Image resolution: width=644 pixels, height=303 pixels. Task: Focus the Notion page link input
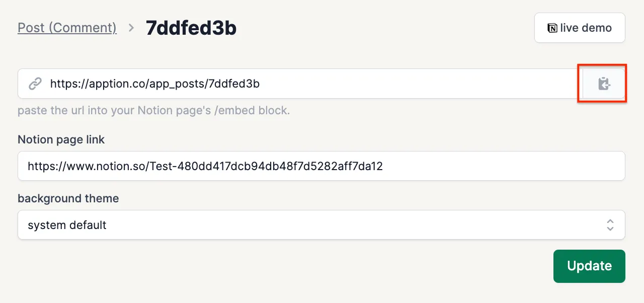[453, 166]
